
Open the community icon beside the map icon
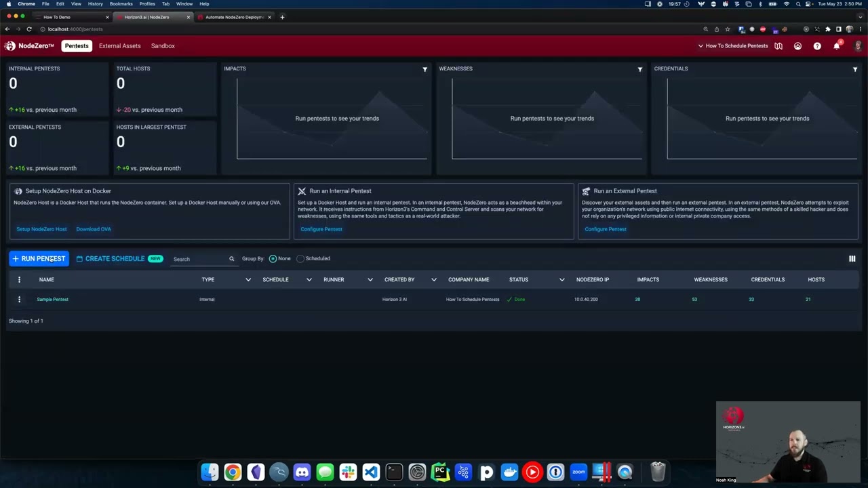[x=797, y=46]
